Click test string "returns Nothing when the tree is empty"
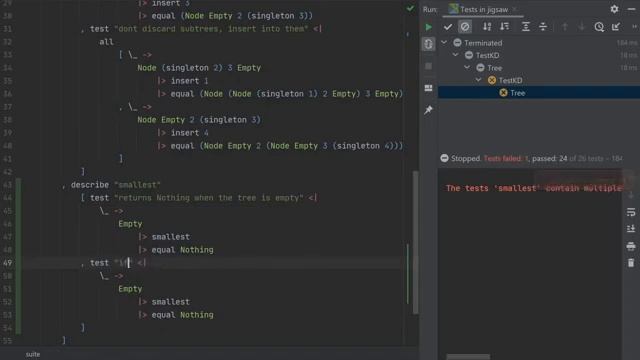640x360 pixels. click(x=209, y=198)
